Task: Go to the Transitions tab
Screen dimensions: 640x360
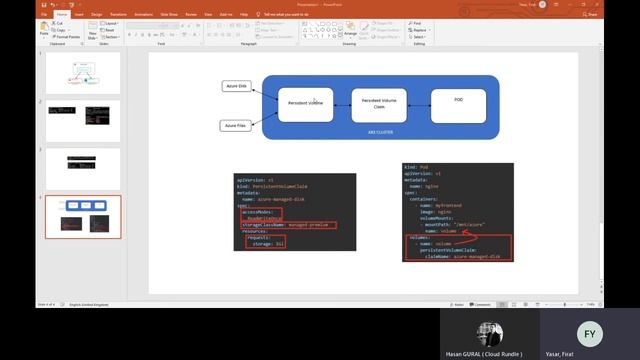Action: (x=118, y=14)
